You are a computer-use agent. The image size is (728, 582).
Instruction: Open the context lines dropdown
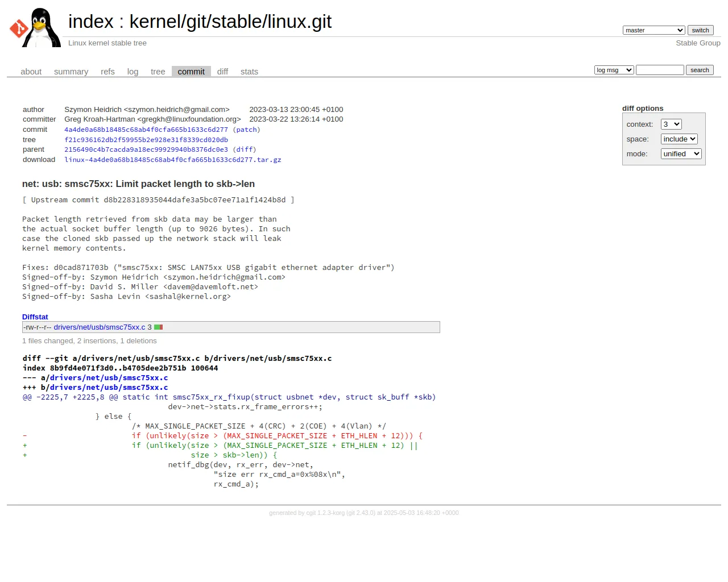pyautogui.click(x=671, y=124)
